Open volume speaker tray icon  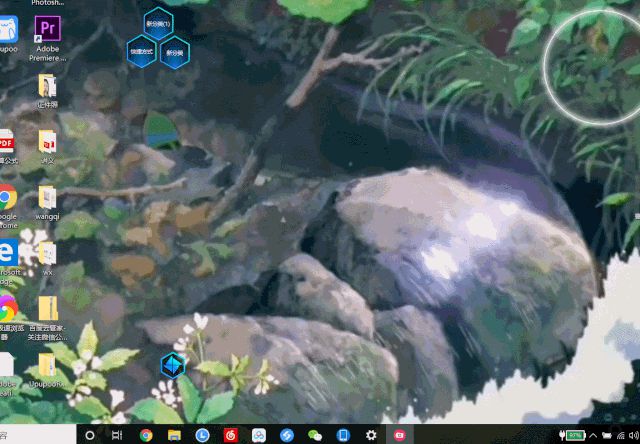coord(634,435)
